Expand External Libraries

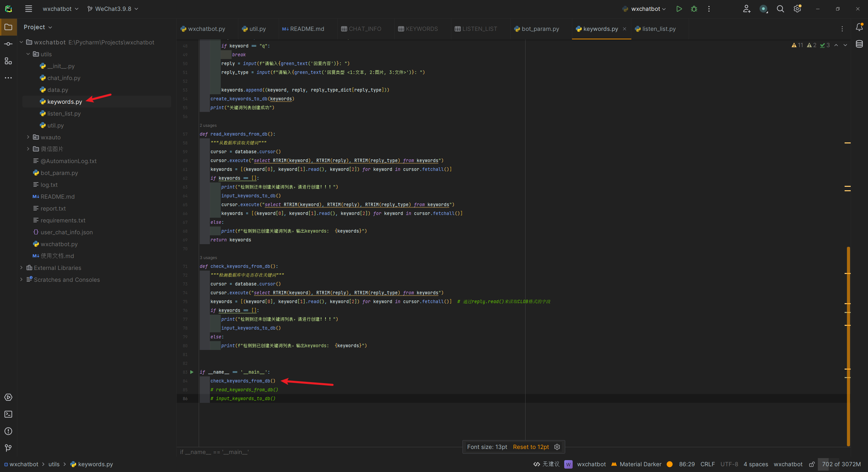21,268
